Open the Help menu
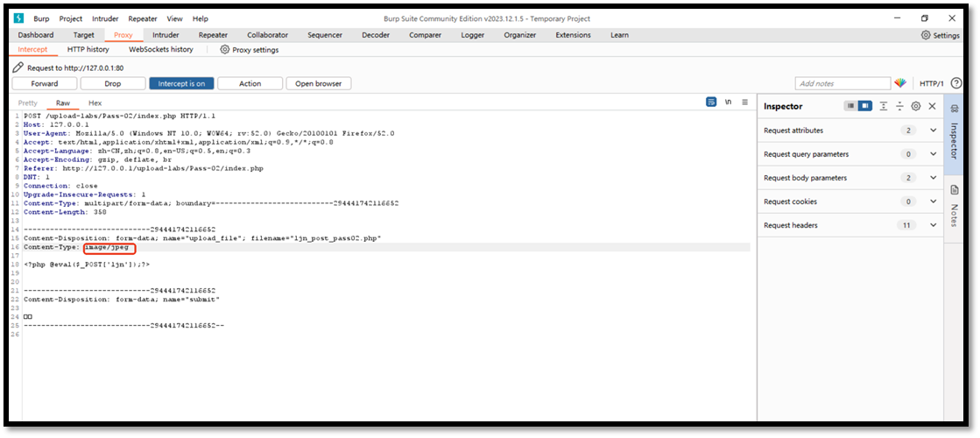 click(200, 18)
